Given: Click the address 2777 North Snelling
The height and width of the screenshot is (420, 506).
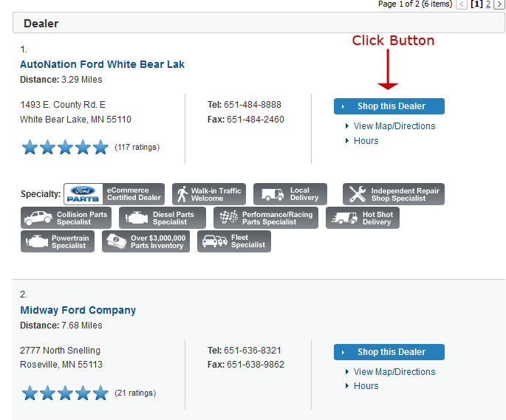Looking at the screenshot, I should point(60,351).
